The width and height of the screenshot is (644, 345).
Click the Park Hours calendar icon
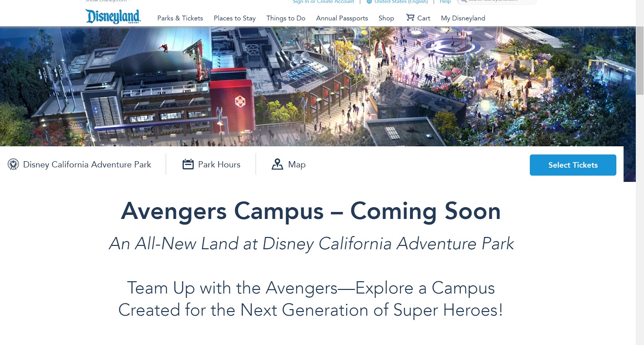click(x=188, y=164)
